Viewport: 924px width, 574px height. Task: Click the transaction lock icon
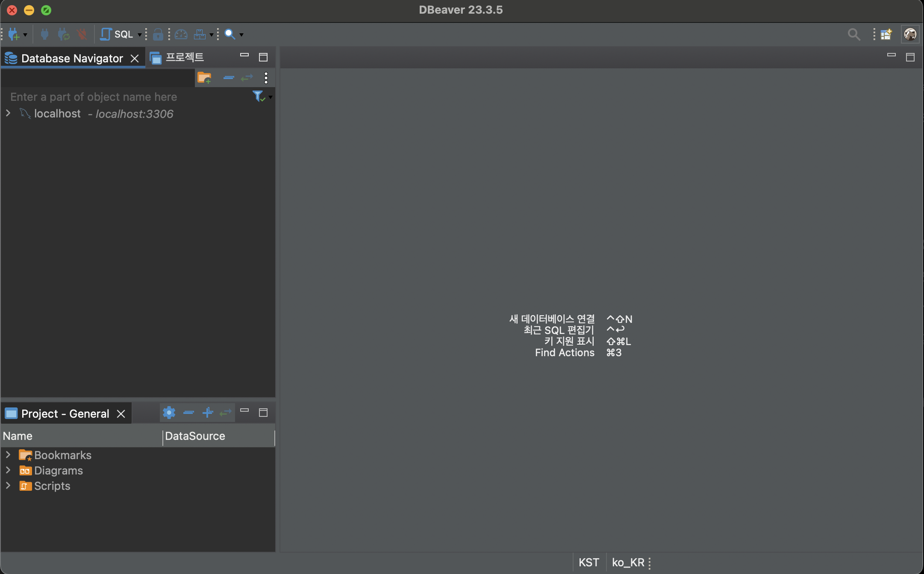158,34
